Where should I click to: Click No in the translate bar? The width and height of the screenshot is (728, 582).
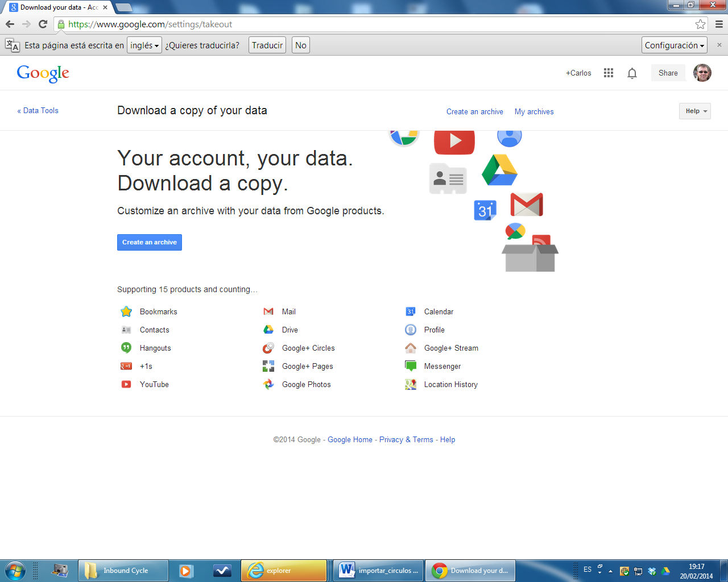tap(301, 45)
